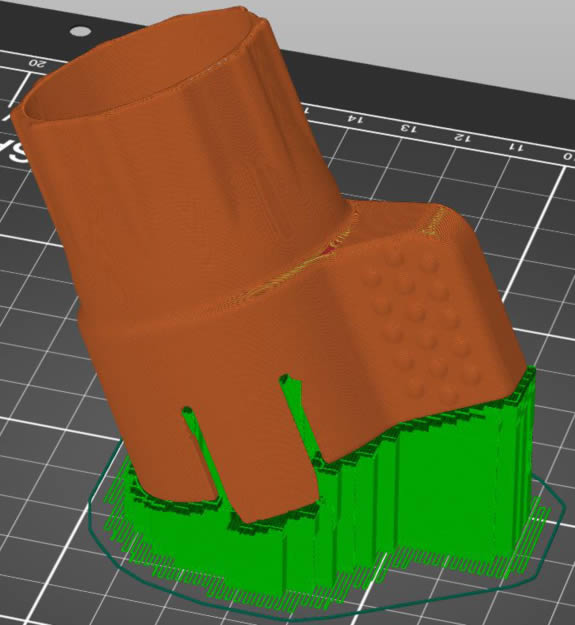Click the bed grid label 20
The width and height of the screenshot is (575, 625).
pyautogui.click(x=38, y=63)
